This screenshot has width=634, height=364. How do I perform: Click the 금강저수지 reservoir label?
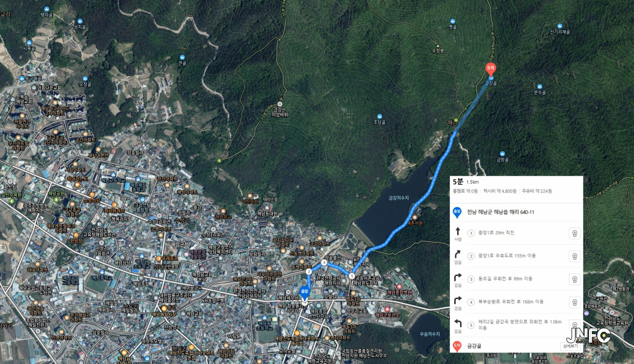point(398,198)
